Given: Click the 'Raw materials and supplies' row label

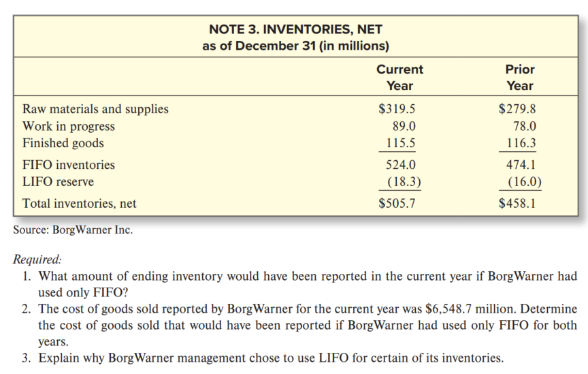Looking at the screenshot, I should [x=95, y=109].
